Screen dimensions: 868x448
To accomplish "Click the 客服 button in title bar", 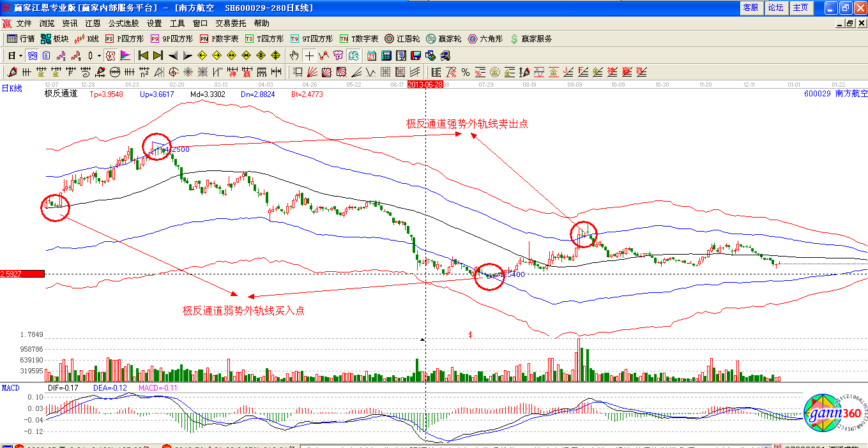I will click(x=750, y=8).
